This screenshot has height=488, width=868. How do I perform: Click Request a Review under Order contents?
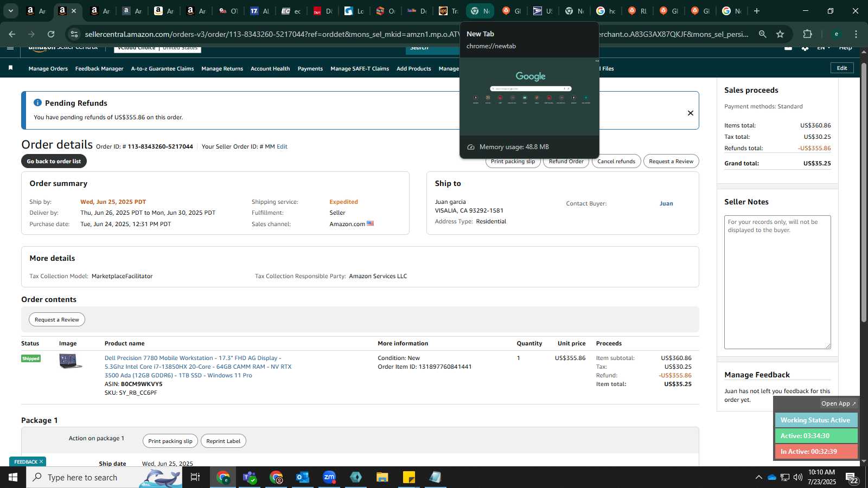point(57,320)
